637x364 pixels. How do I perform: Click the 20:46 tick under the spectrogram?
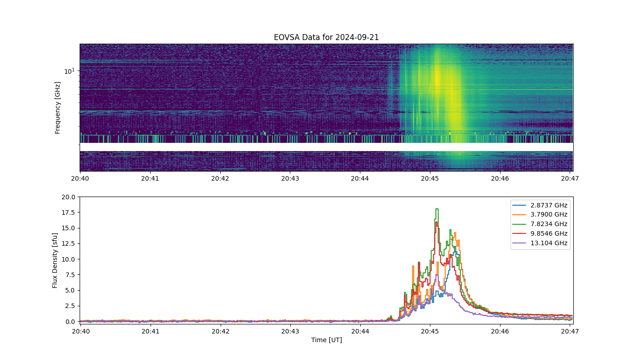coord(500,179)
